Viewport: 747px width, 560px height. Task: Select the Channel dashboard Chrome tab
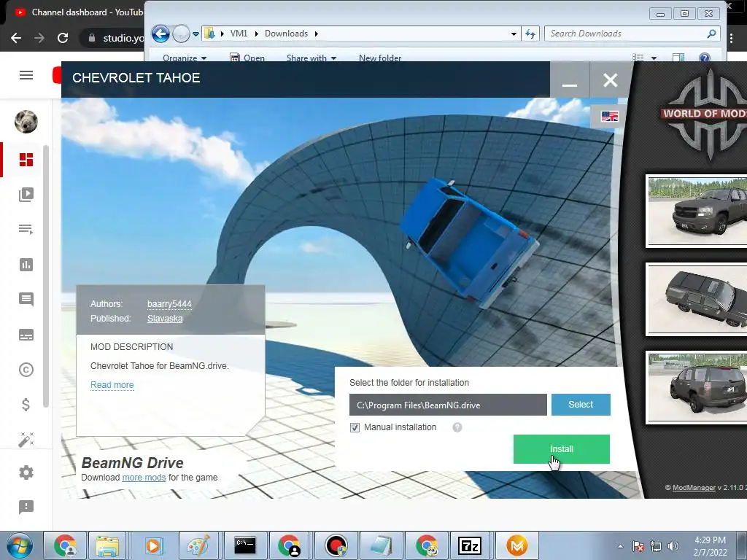pyautogui.click(x=79, y=12)
